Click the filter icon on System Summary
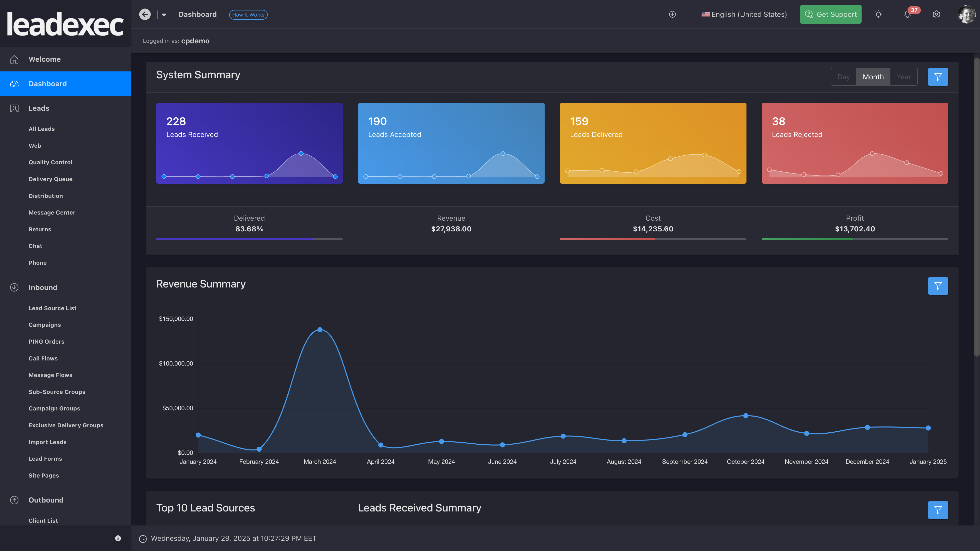This screenshot has height=551, width=980. tap(938, 76)
